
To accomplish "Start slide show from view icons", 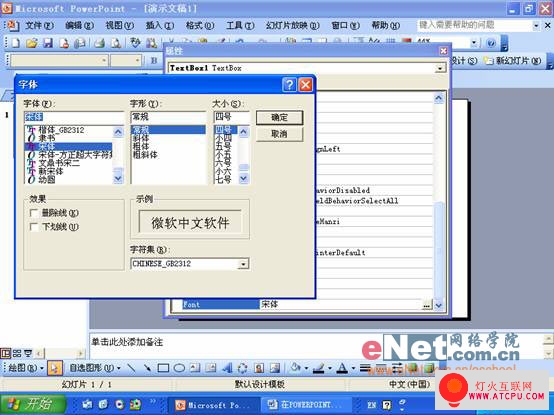I will coord(28,353).
